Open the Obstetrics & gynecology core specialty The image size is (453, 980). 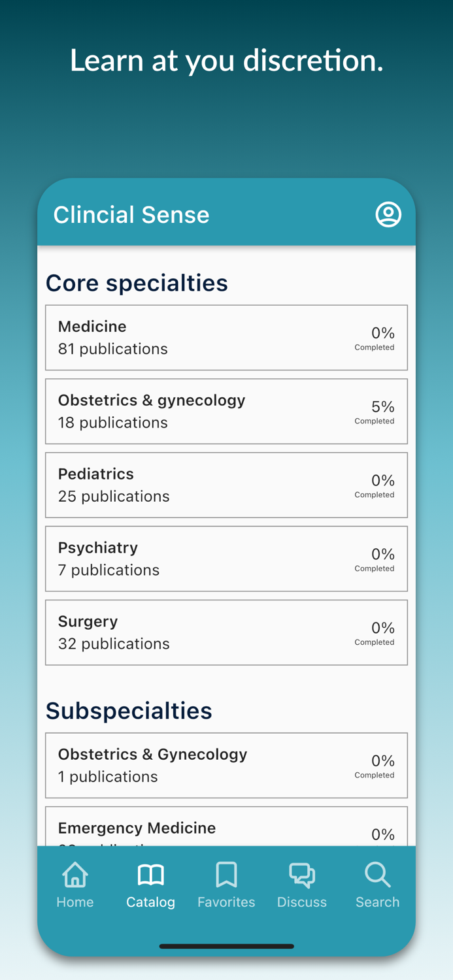coord(226,411)
